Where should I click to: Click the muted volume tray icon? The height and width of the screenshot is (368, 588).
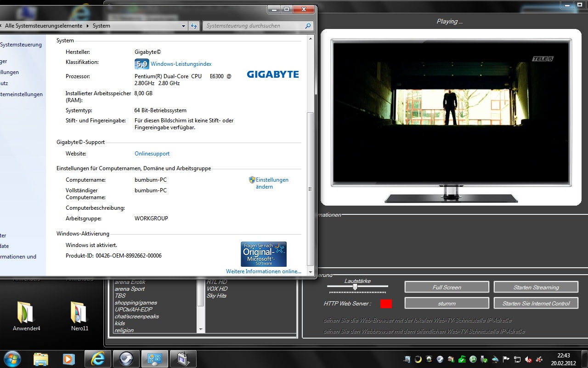(x=528, y=359)
